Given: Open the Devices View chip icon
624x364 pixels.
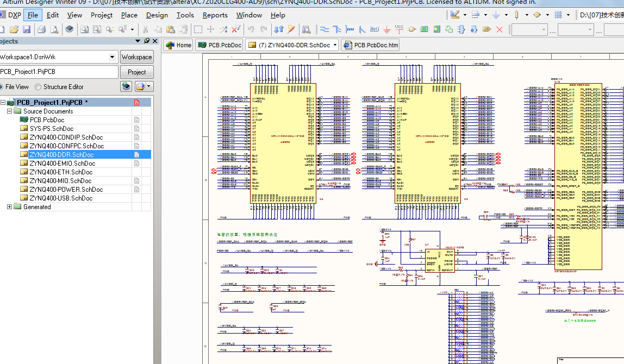Looking at the screenshot, I should point(70,29).
